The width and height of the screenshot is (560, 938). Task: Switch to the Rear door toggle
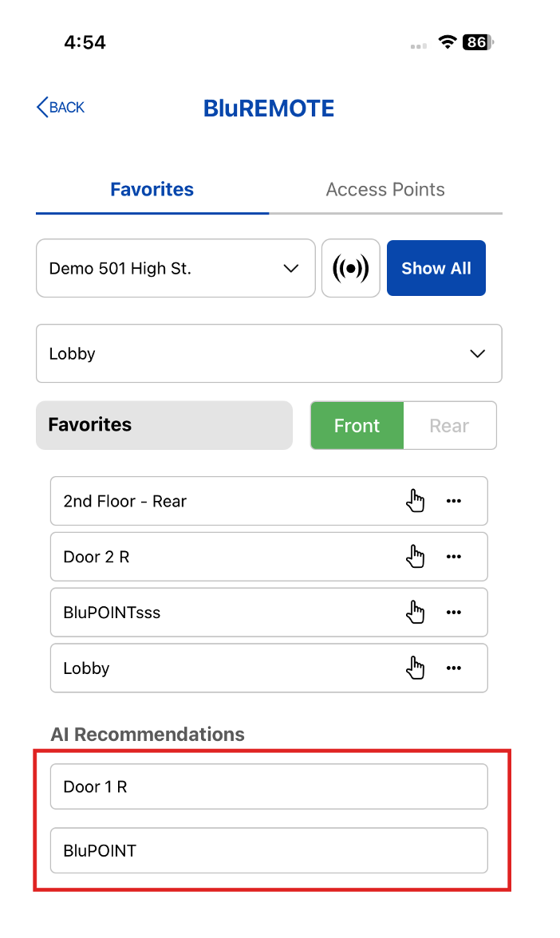click(x=449, y=426)
